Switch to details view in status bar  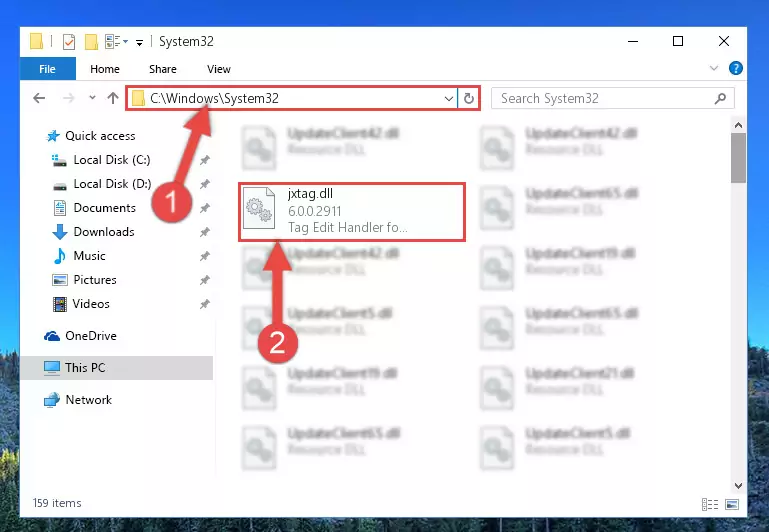click(x=710, y=504)
